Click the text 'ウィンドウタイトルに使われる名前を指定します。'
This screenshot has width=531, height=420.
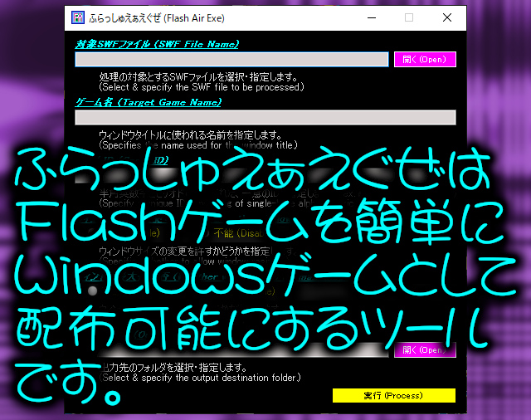(191, 135)
